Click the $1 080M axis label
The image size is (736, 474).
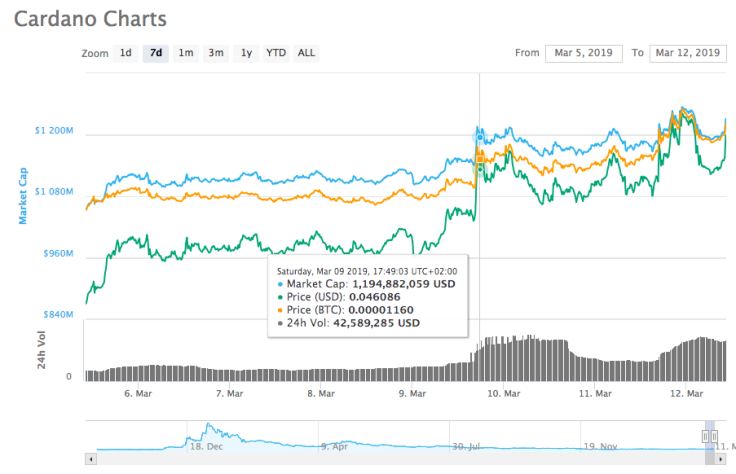[x=54, y=191]
